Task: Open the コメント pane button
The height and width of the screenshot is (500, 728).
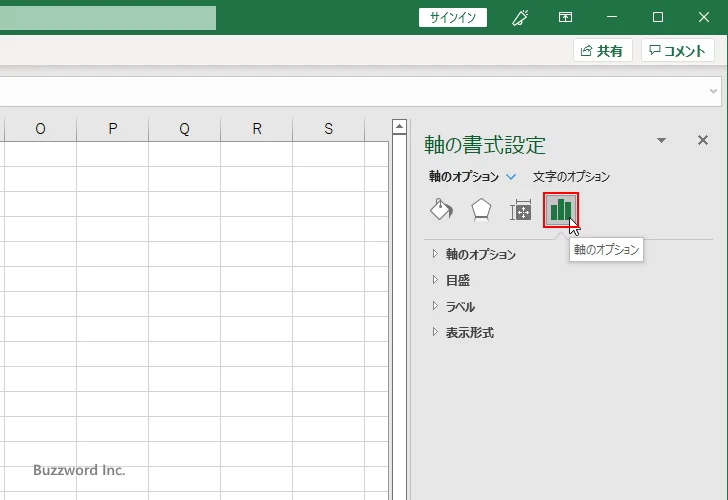Action: (x=679, y=51)
